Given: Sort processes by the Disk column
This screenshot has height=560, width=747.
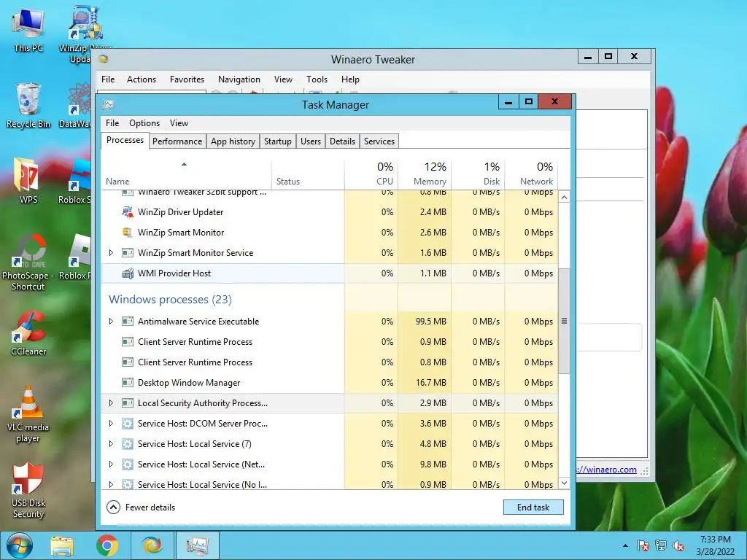Looking at the screenshot, I should [x=479, y=174].
